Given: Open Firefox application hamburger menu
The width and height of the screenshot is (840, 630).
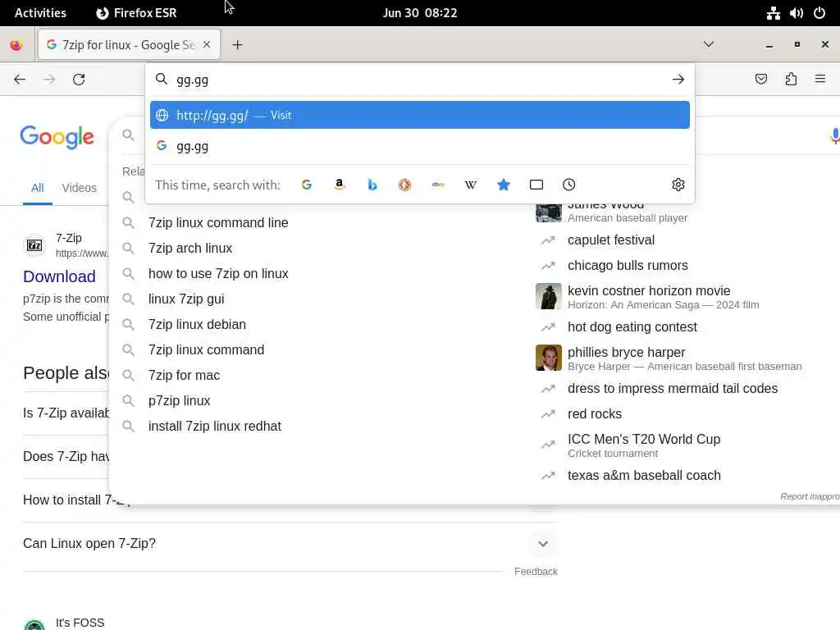Looking at the screenshot, I should point(820,80).
